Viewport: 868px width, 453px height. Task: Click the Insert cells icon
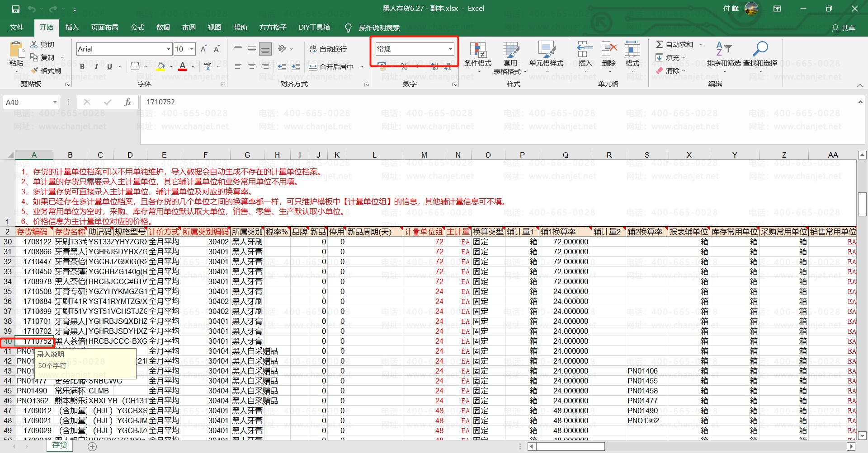585,49
